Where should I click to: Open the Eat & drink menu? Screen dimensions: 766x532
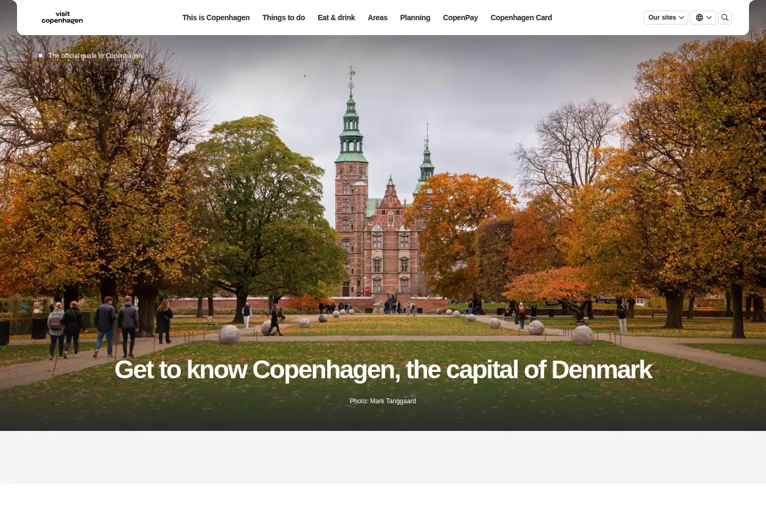[x=336, y=18]
